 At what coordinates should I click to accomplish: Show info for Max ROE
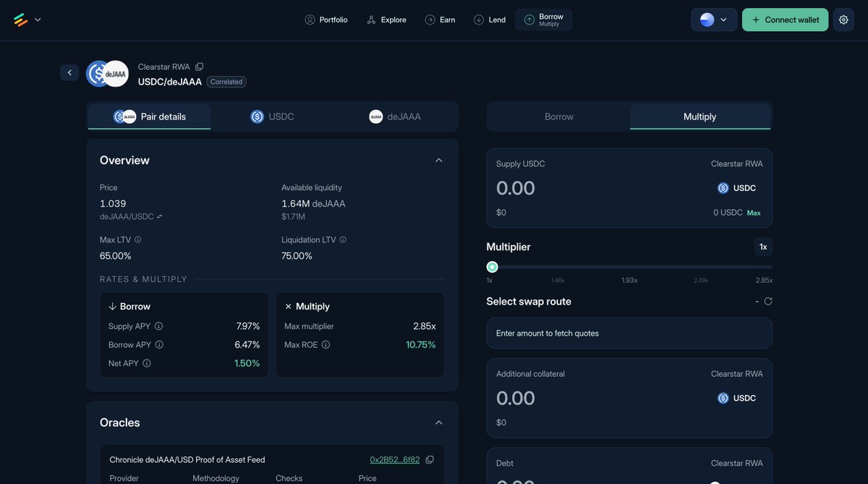tap(325, 345)
